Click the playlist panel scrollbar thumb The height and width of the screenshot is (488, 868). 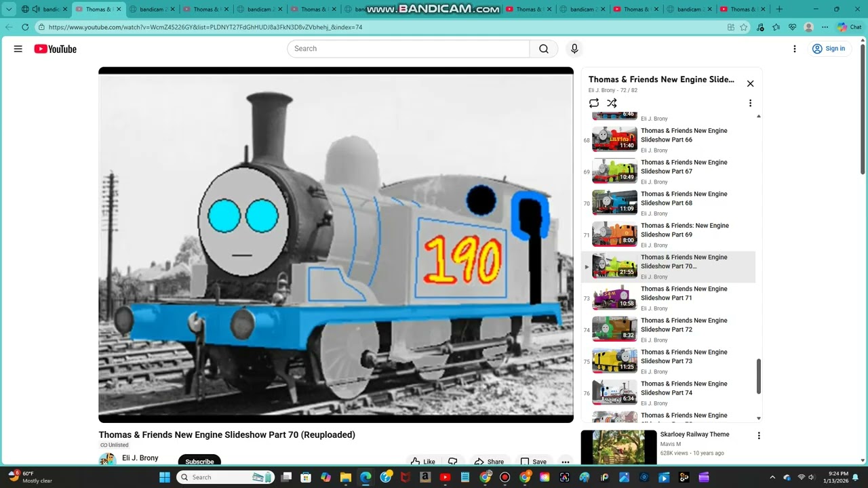759,376
